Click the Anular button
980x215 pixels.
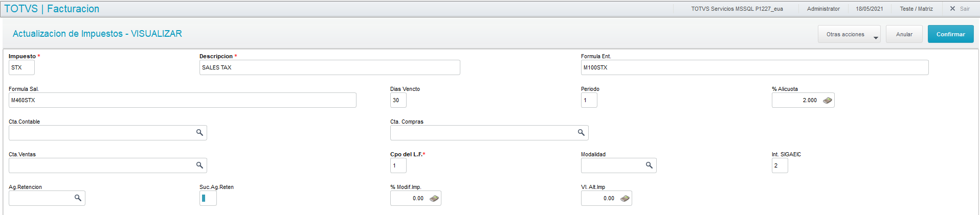[x=904, y=34]
